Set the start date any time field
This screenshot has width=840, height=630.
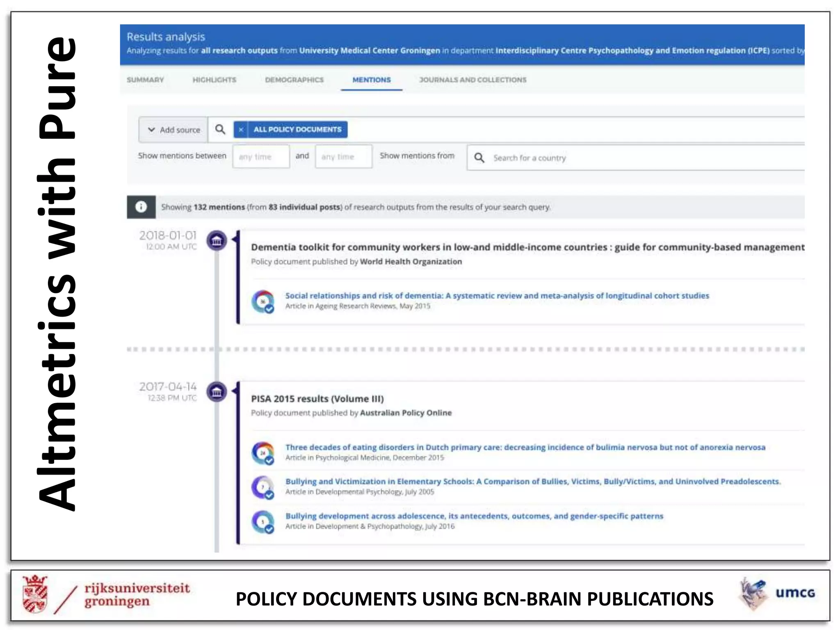coord(261,156)
